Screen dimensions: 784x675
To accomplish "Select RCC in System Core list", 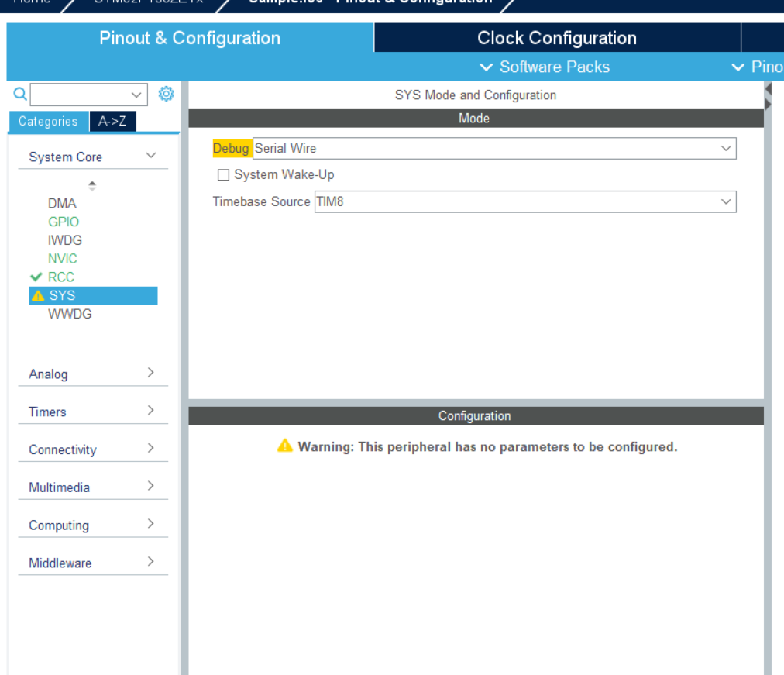I will (x=61, y=277).
